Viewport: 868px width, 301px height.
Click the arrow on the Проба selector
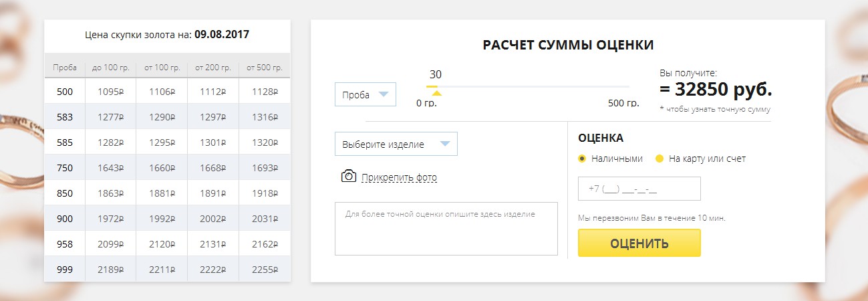(x=383, y=94)
